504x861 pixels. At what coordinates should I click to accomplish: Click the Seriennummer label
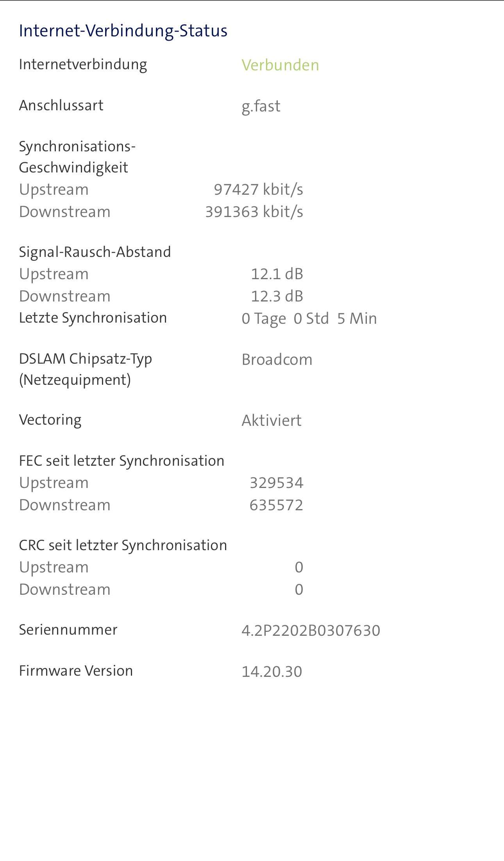pyautogui.click(x=68, y=630)
